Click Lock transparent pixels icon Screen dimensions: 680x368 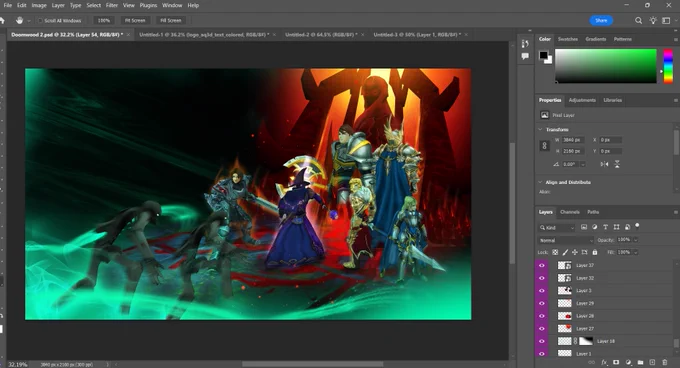pyautogui.click(x=555, y=252)
